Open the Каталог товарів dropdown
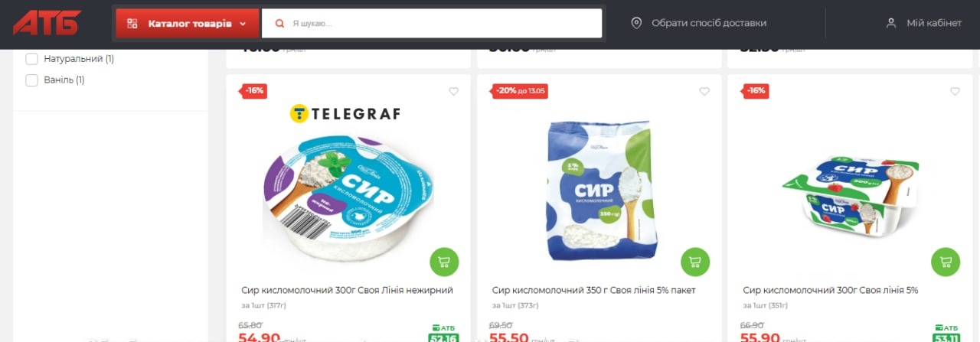980x342 pixels. click(x=188, y=24)
